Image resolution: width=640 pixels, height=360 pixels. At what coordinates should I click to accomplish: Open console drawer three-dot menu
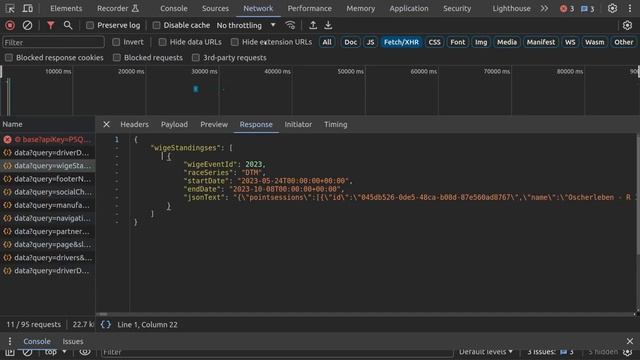click(x=10, y=341)
